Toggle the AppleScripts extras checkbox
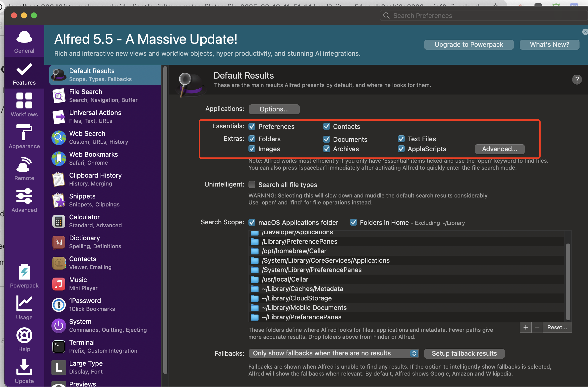Image resolution: width=588 pixels, height=387 pixels. pyautogui.click(x=401, y=149)
